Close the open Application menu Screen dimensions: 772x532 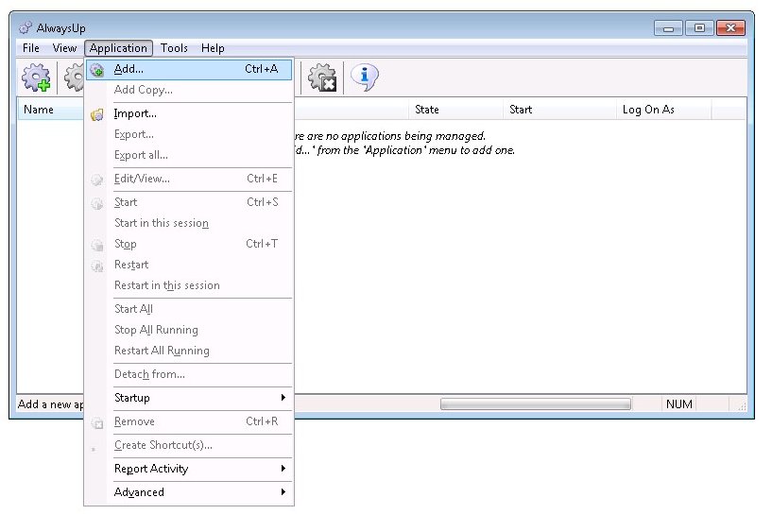click(118, 48)
